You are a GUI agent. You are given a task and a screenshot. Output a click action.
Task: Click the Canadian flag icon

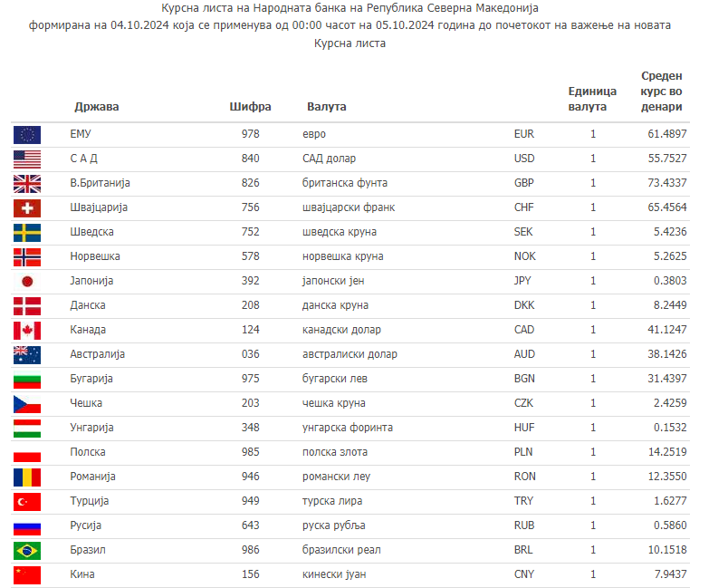pyautogui.click(x=27, y=331)
